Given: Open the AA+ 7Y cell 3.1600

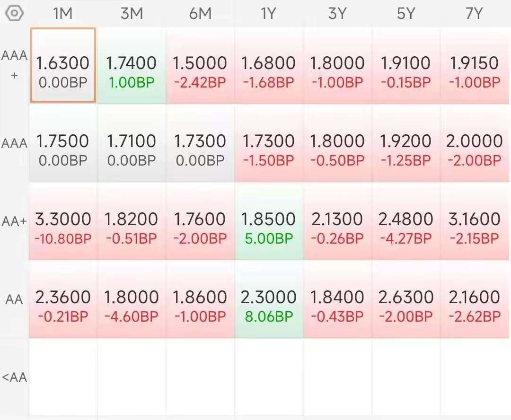Looking at the screenshot, I should click(475, 221).
